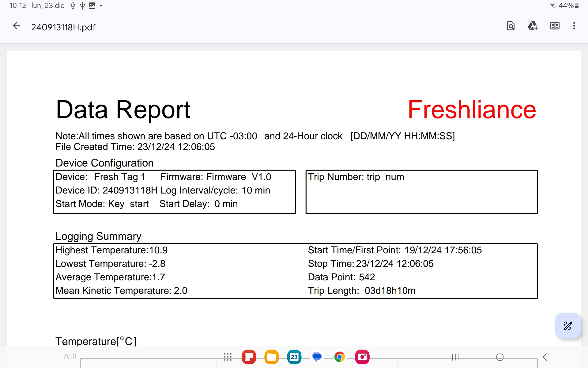Add file to Google Drive
Screen dimensions: 588x368
click(533, 26)
